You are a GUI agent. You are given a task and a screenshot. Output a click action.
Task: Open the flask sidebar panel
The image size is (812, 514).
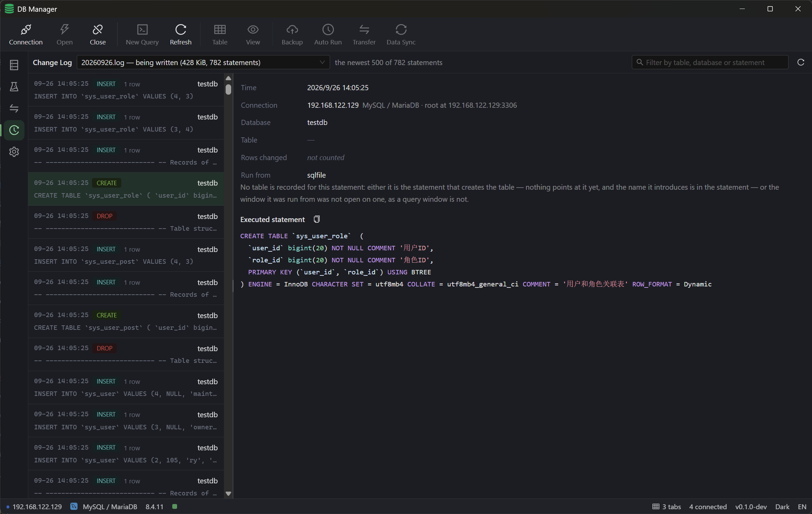[x=14, y=87]
